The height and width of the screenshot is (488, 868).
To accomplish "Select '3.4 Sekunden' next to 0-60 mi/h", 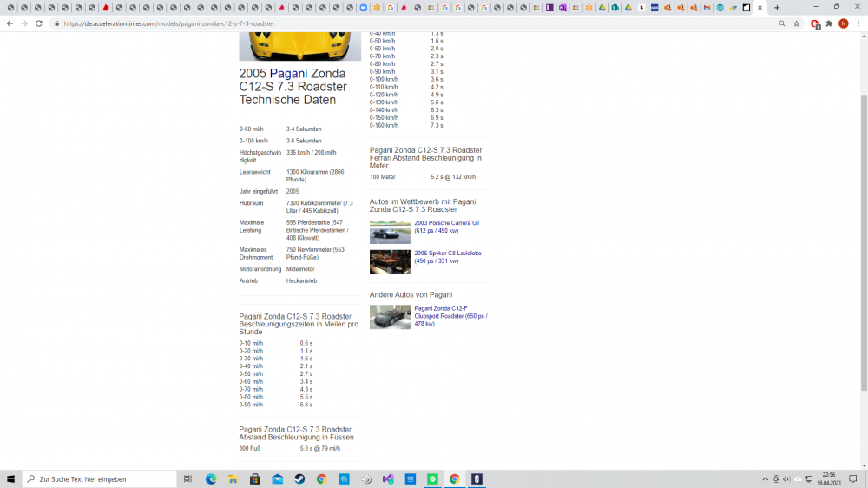I will pyautogui.click(x=304, y=129).
